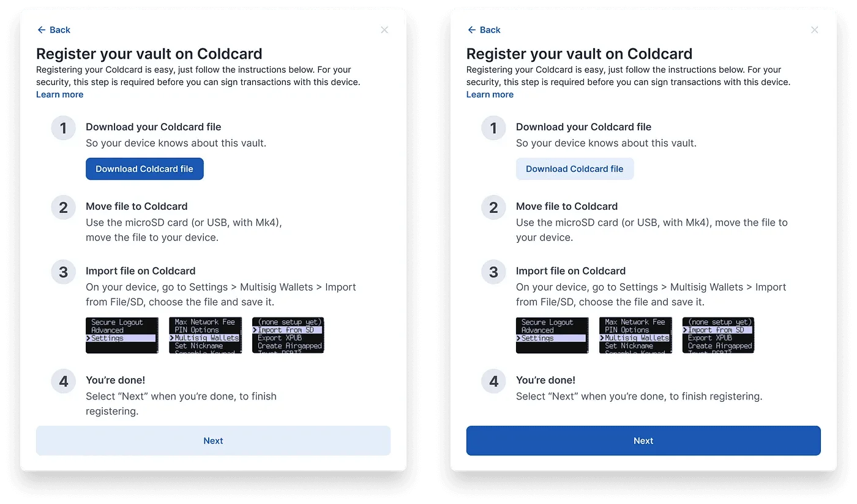Click Download Coldcard file on the left dialog
This screenshot has width=857, height=504.
[x=144, y=169]
